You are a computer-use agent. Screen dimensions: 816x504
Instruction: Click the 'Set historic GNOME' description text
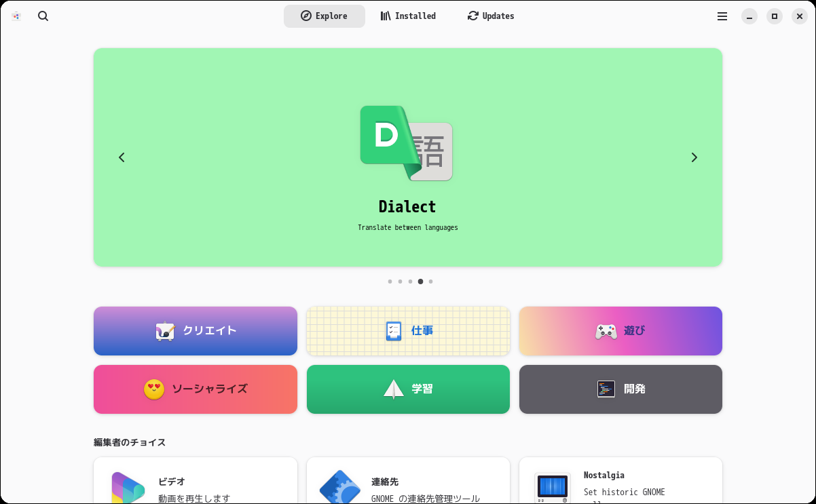[x=625, y=492]
